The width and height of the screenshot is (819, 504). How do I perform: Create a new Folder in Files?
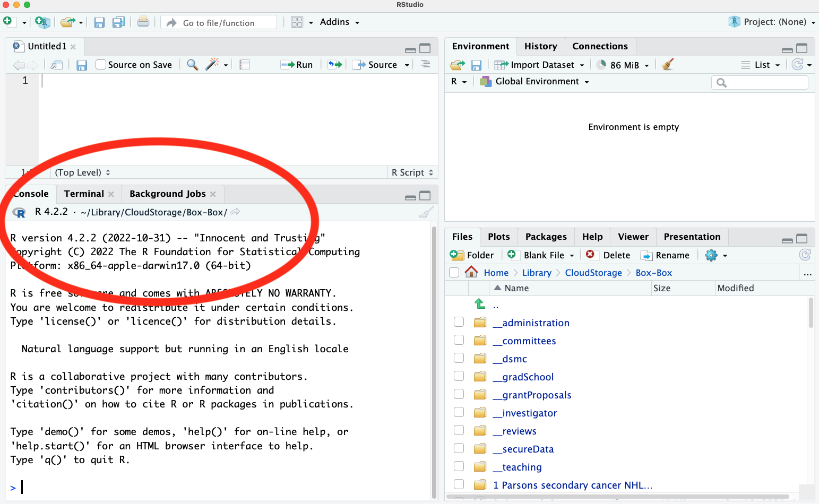coord(472,255)
